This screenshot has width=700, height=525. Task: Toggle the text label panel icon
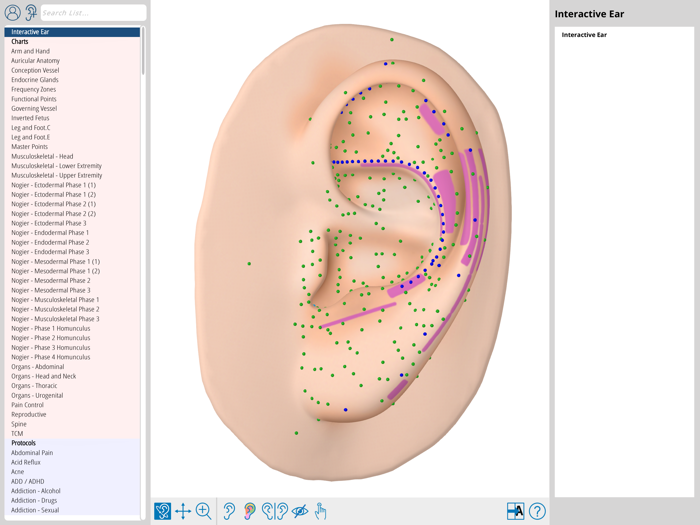(x=515, y=511)
